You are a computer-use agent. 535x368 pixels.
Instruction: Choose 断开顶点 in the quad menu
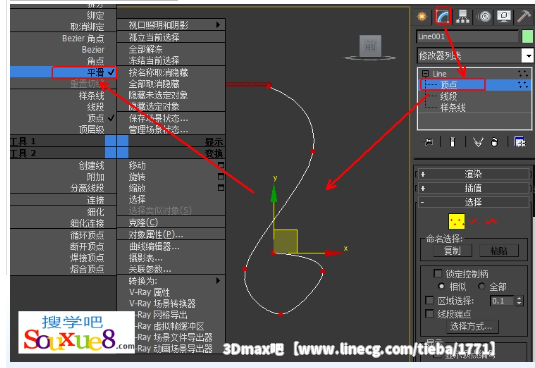click(87, 246)
